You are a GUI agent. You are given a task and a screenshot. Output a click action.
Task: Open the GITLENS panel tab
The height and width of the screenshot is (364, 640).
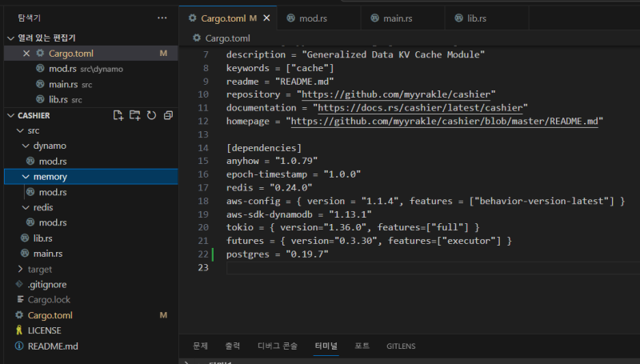click(x=401, y=346)
